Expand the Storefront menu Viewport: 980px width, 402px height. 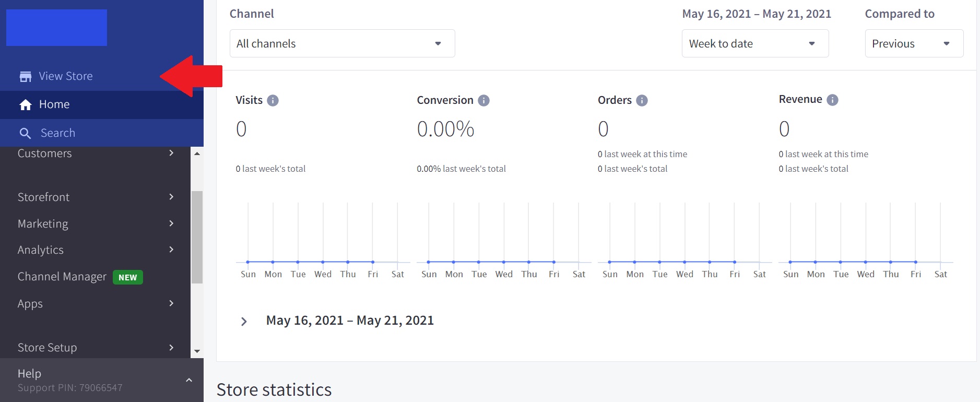tap(96, 197)
